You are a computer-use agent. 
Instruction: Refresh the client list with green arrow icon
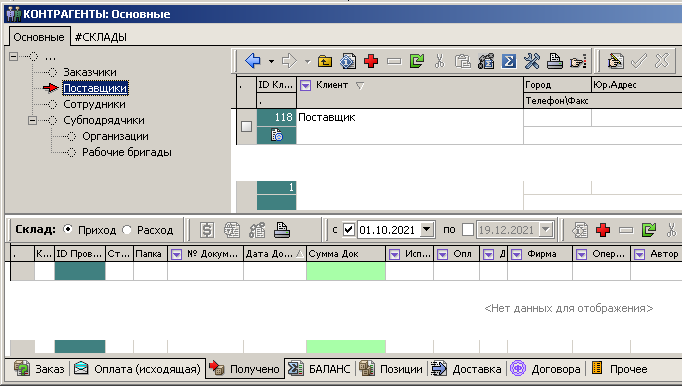click(417, 61)
